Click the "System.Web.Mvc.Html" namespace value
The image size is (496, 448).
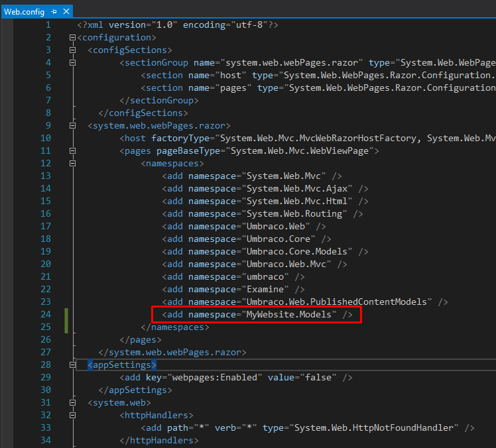[x=296, y=201]
